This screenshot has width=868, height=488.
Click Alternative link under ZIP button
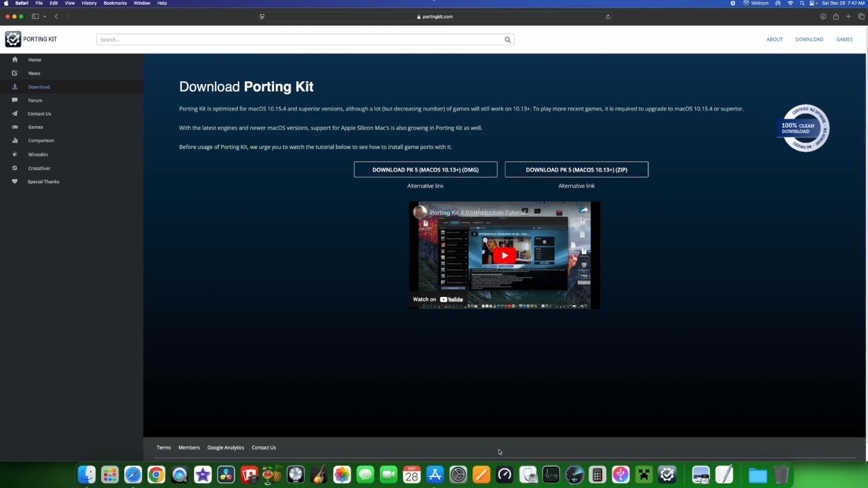[x=576, y=186]
